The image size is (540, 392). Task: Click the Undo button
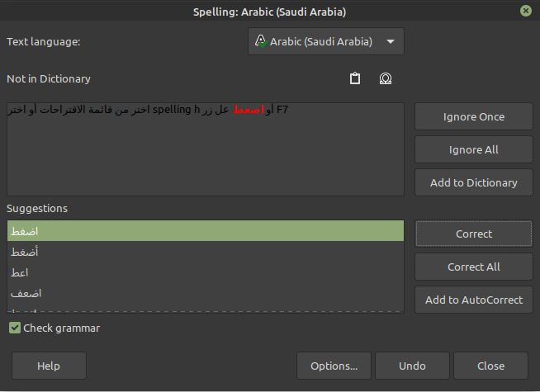(x=412, y=366)
